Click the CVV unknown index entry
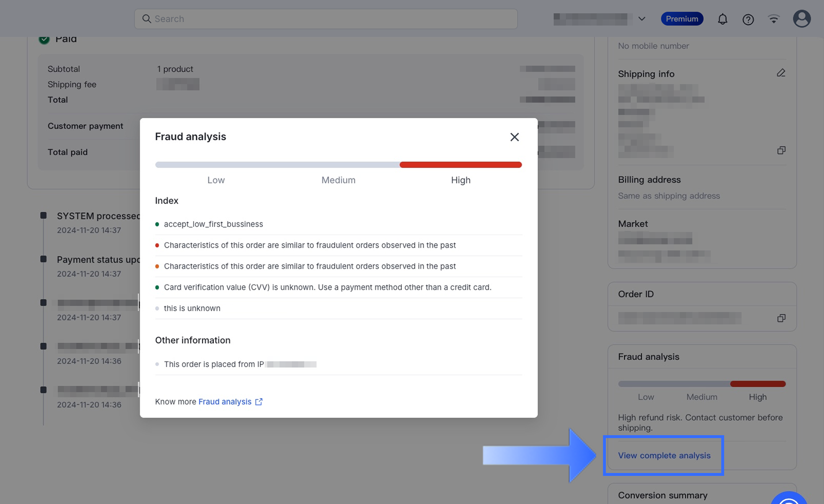The image size is (824, 504). tap(327, 287)
